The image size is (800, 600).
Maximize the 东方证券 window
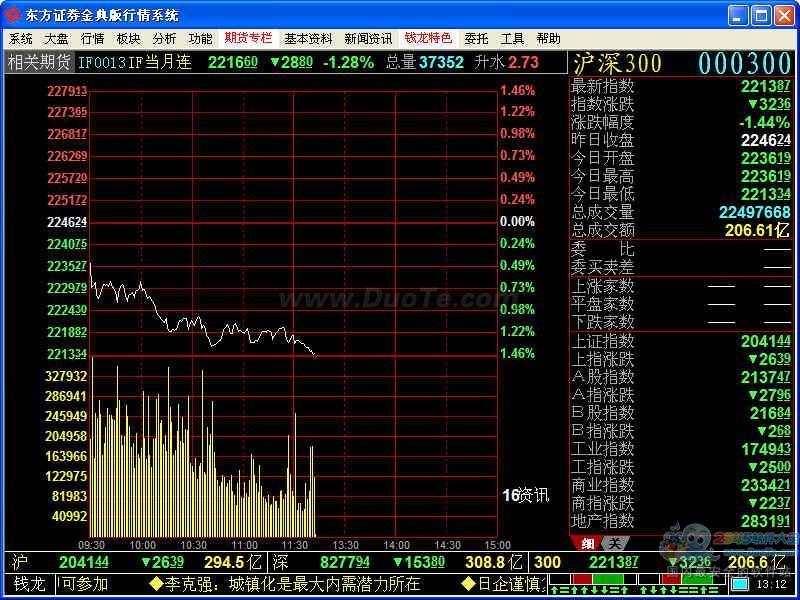tap(761, 16)
